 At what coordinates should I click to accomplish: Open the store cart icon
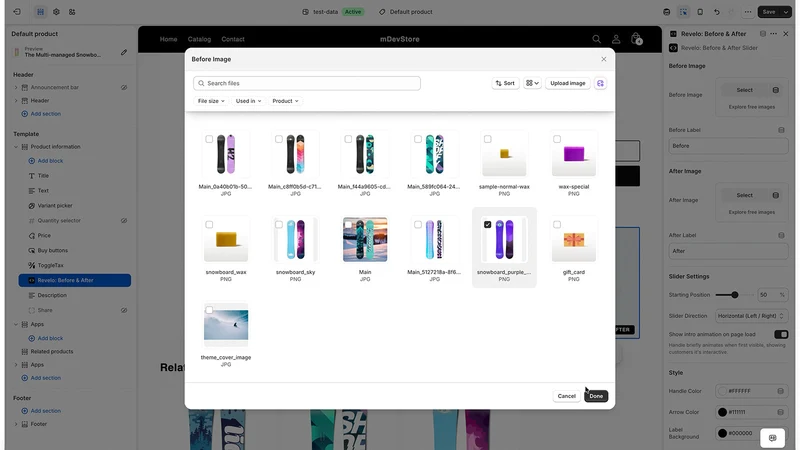point(636,39)
